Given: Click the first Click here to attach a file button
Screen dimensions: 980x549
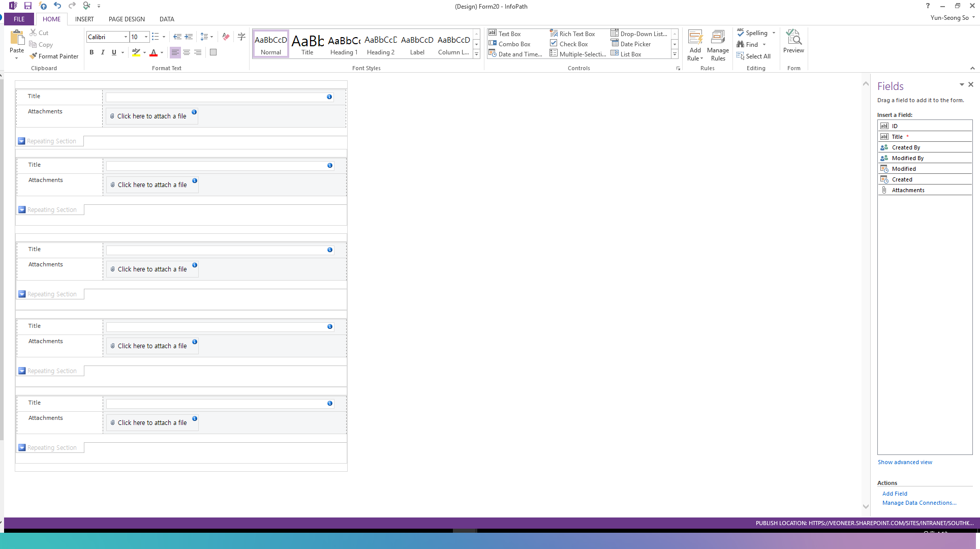Looking at the screenshot, I should 151,116.
